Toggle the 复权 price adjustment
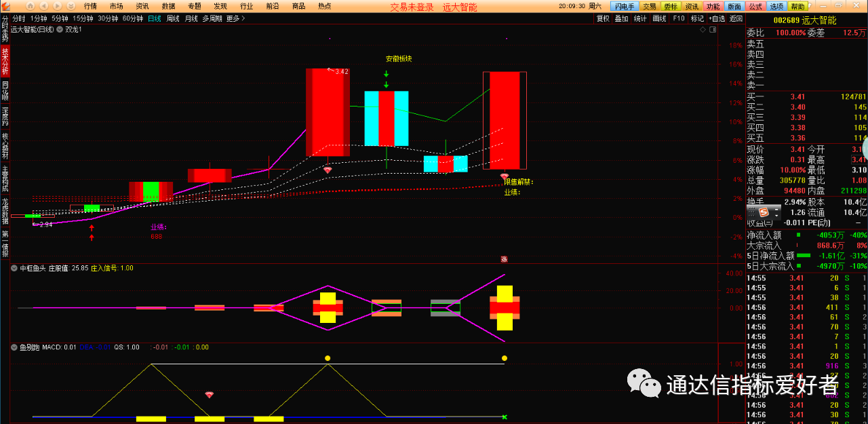Image resolution: width=868 pixels, height=424 pixels. coord(602,18)
